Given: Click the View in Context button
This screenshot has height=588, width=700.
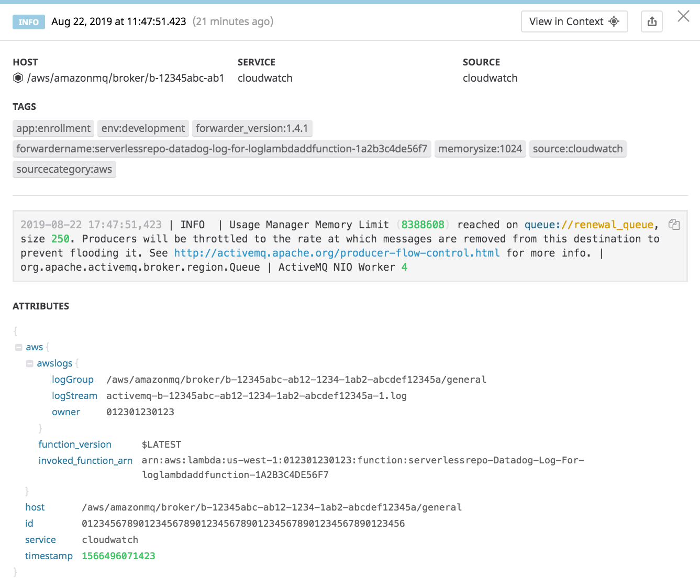Looking at the screenshot, I should click(574, 21).
